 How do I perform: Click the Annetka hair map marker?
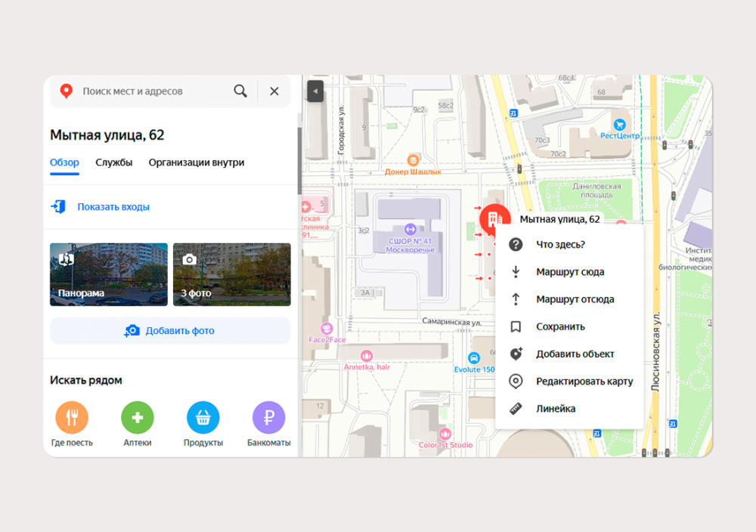(x=367, y=356)
